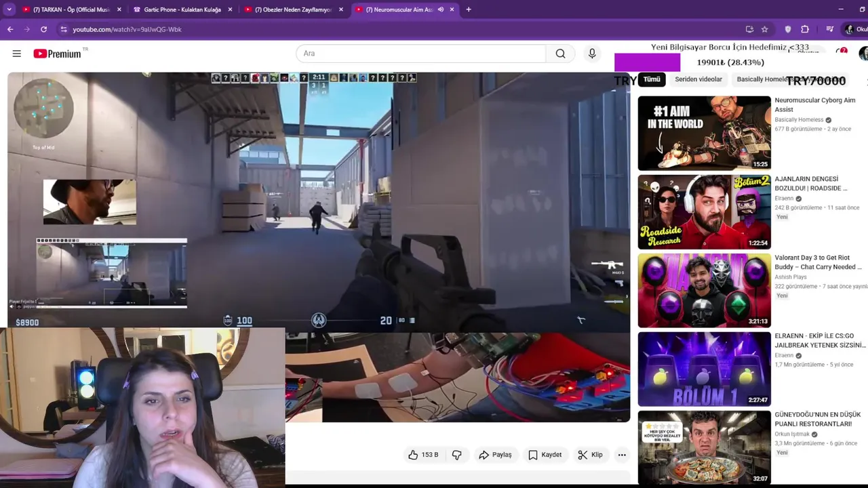Open ELRAENN - EKİP İLE CS:GO title

click(820, 340)
